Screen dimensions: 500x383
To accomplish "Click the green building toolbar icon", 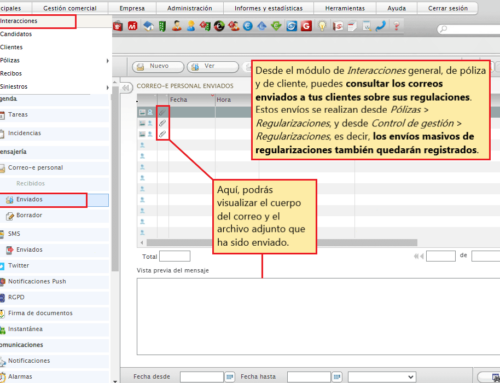I will coord(162,26).
